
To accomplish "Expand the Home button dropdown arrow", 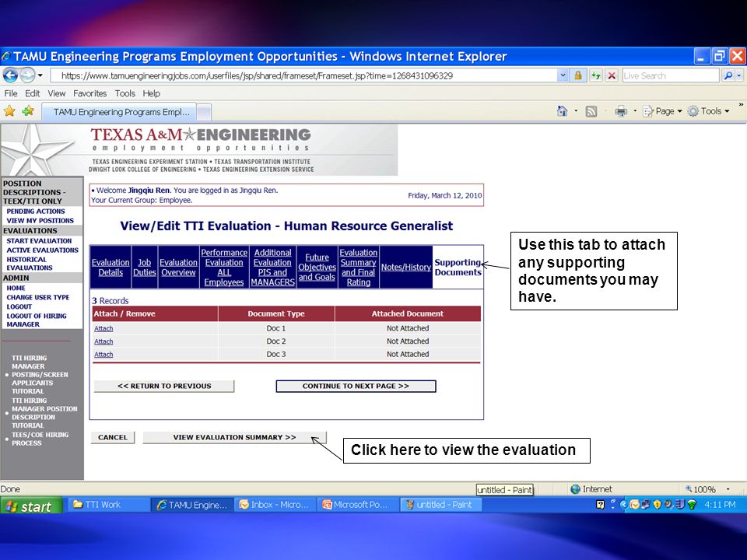I will pos(576,111).
